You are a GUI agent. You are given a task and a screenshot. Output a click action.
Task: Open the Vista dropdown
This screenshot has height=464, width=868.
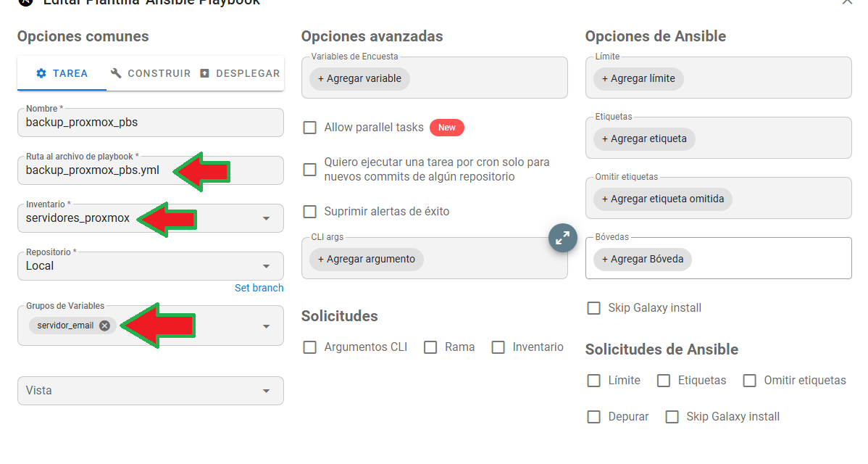click(151, 391)
